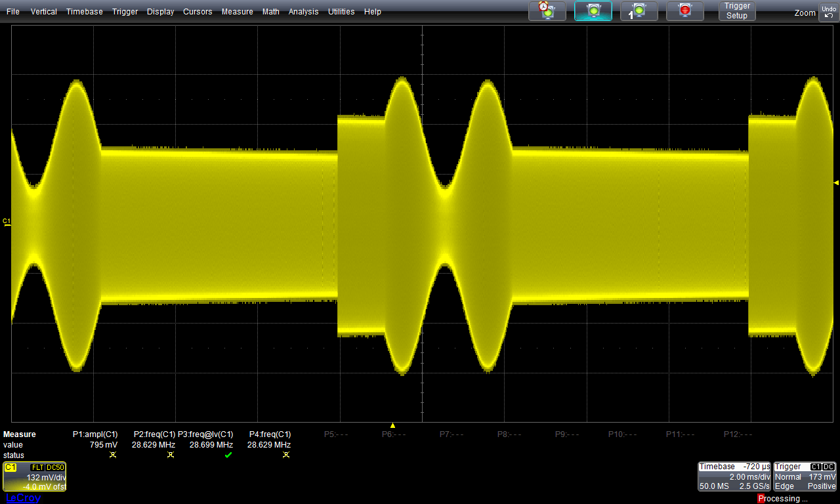840x504 pixels.
Task: Open the File menu
Action: click(13, 12)
